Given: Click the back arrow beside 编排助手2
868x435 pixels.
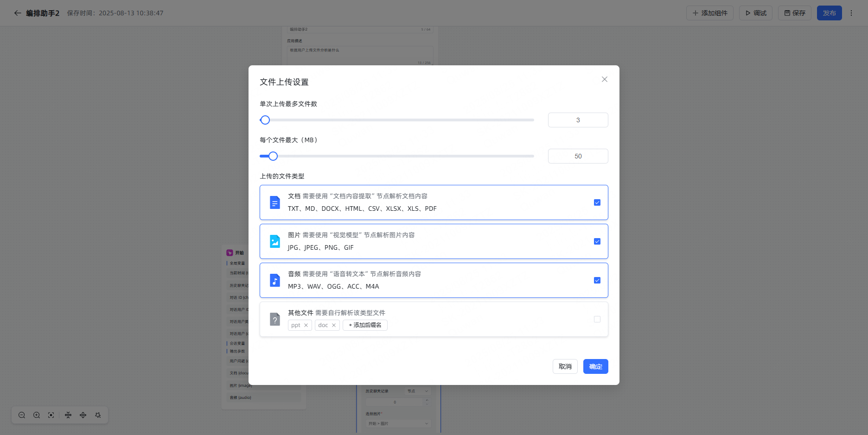Looking at the screenshot, I should coord(18,13).
